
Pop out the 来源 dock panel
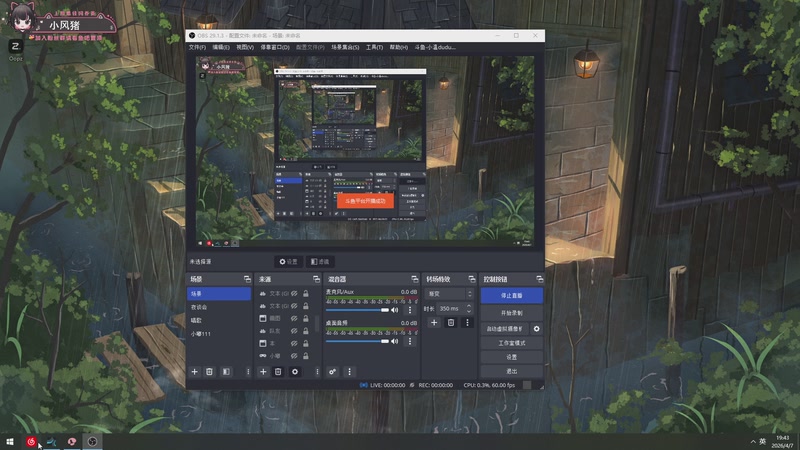[x=316, y=279]
